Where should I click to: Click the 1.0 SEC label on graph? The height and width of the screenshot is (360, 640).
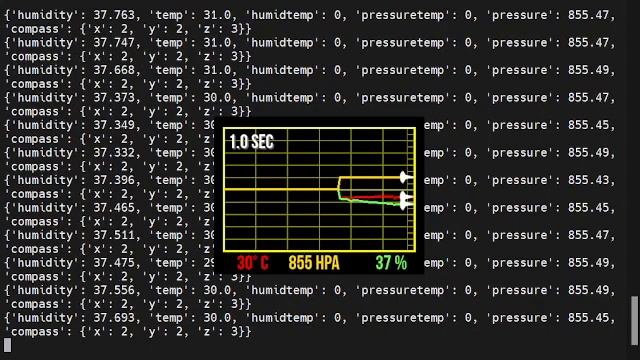(251, 142)
